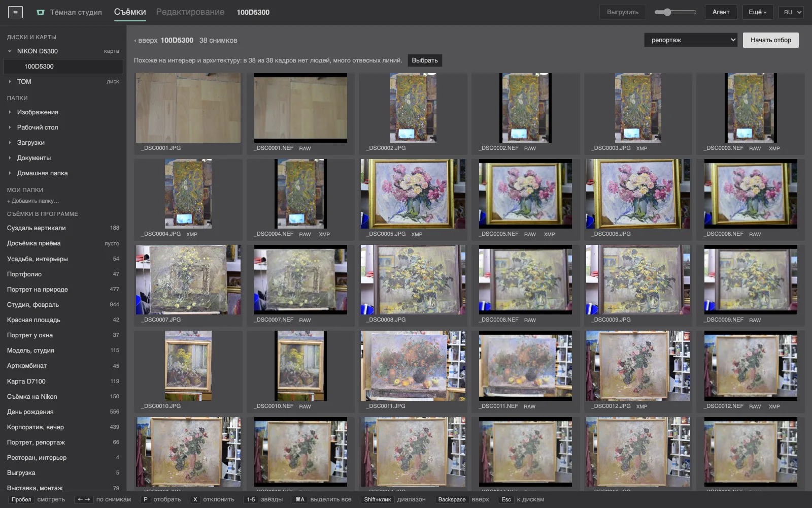The width and height of the screenshot is (812, 508).
Task: Open the hamburger menu in the top bar
Action: pyautogui.click(x=15, y=12)
